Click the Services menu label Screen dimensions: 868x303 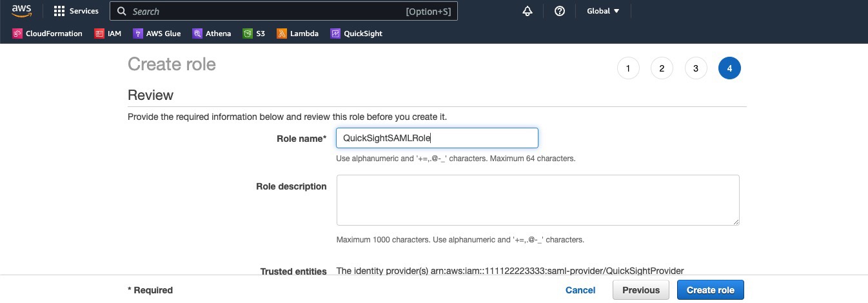[84, 11]
